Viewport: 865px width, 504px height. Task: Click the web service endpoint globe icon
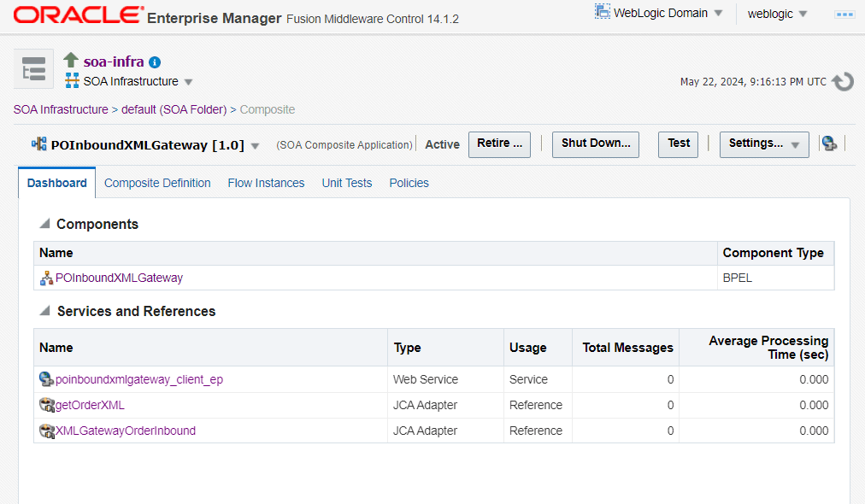pos(46,379)
